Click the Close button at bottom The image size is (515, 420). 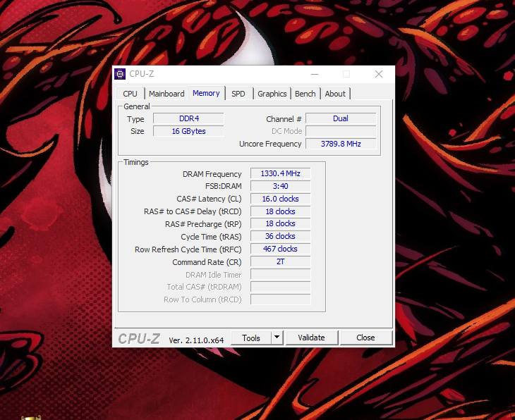coord(365,338)
